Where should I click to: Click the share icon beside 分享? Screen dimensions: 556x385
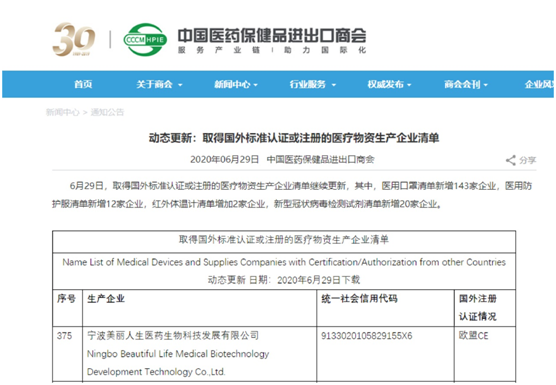(x=511, y=160)
